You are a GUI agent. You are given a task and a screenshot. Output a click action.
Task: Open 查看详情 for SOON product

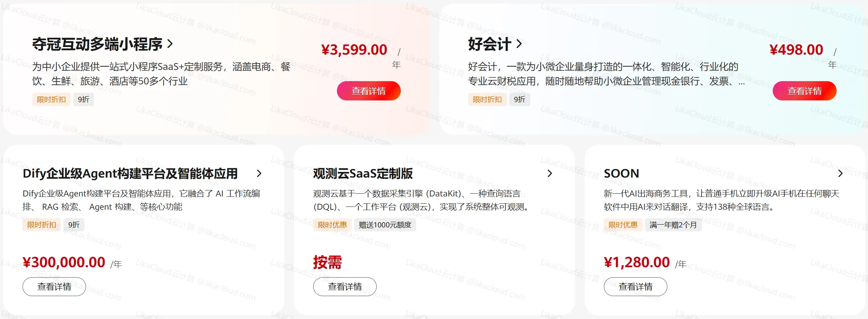point(635,286)
